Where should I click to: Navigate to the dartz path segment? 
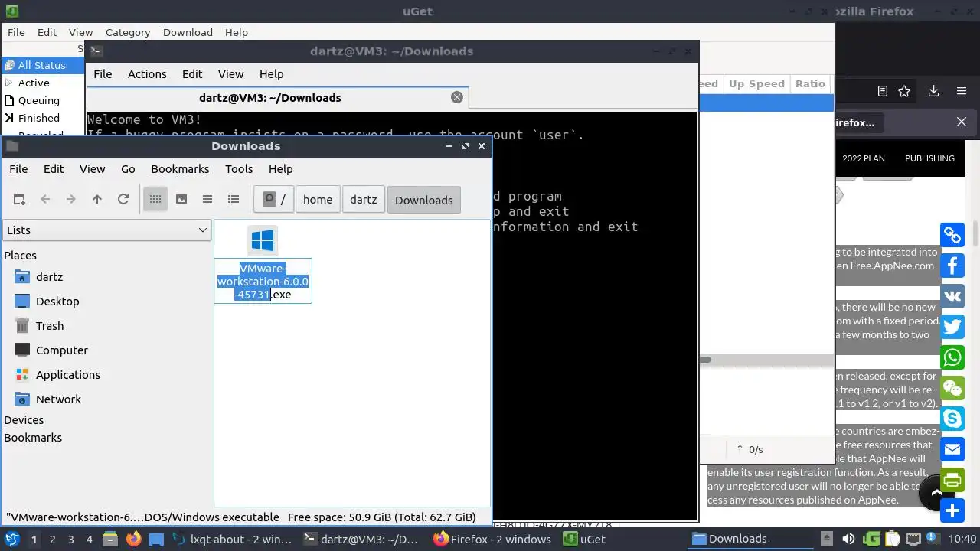pyautogui.click(x=364, y=200)
